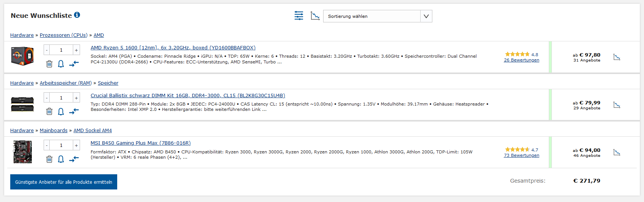Decrease quantity of AMD Ryzen 5 1600
The width and height of the screenshot is (644, 202).
tap(47, 50)
